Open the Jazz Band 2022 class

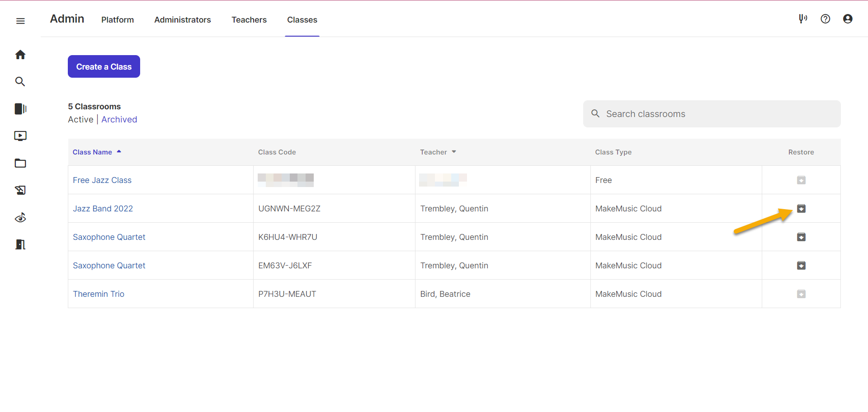coord(103,209)
